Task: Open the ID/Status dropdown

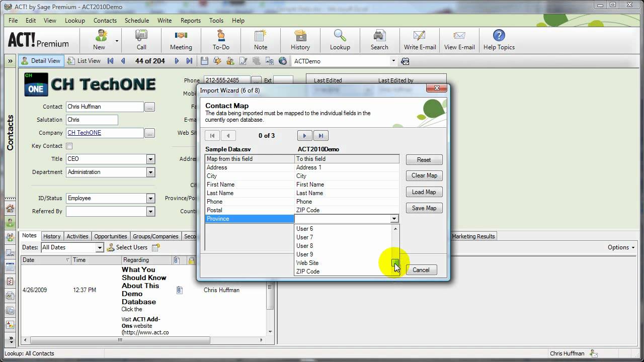Action: pyautogui.click(x=150, y=198)
